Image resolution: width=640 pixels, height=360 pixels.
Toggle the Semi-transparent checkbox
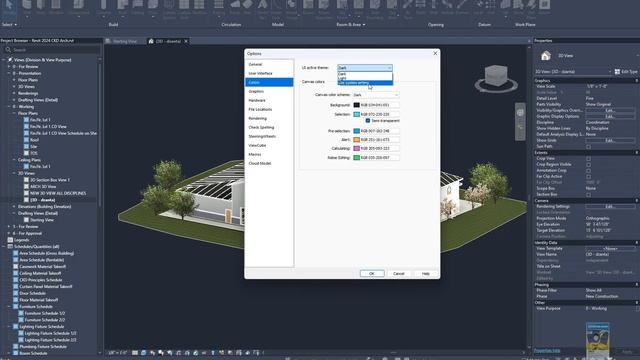point(368,121)
